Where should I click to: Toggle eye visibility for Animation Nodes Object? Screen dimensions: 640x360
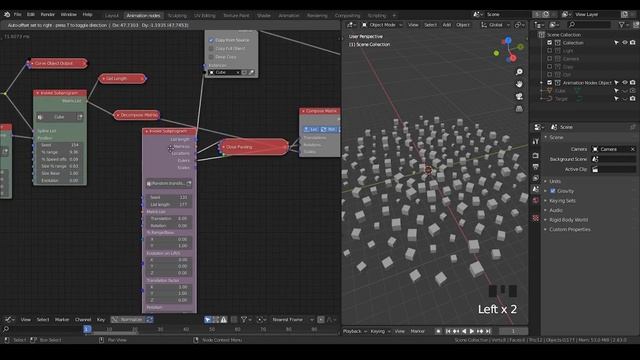[624, 83]
